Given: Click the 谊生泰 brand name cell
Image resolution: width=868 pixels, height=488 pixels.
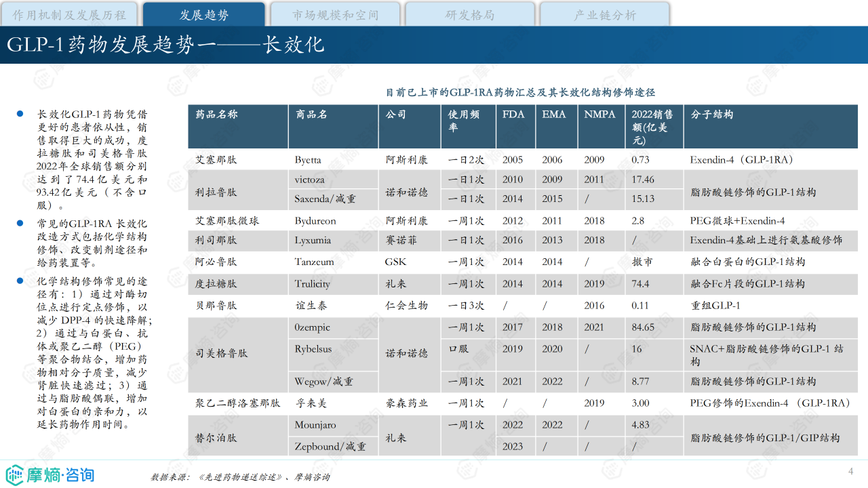Looking at the screenshot, I should coord(333,306).
